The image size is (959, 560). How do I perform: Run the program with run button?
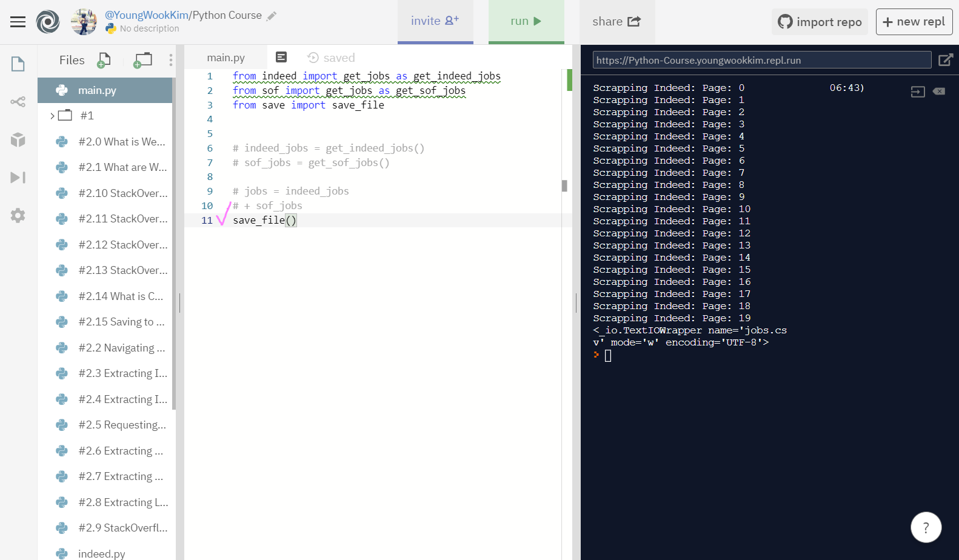click(x=526, y=21)
